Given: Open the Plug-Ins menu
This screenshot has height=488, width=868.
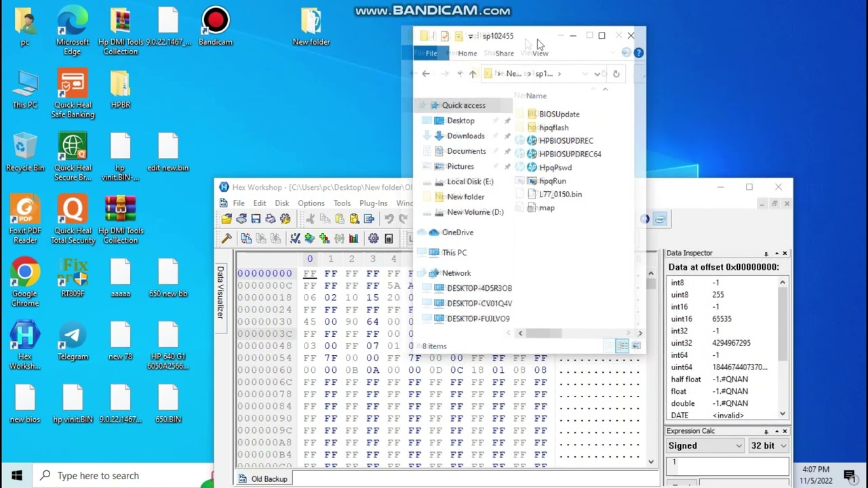Looking at the screenshot, I should [374, 203].
